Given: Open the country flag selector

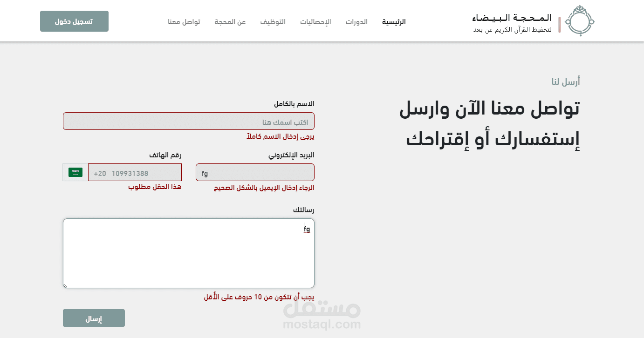Looking at the screenshot, I should [75, 172].
